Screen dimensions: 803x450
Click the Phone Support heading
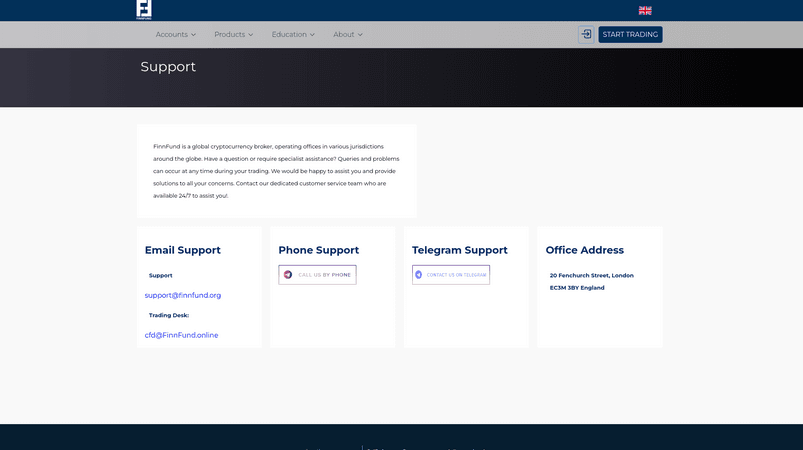[x=319, y=250]
